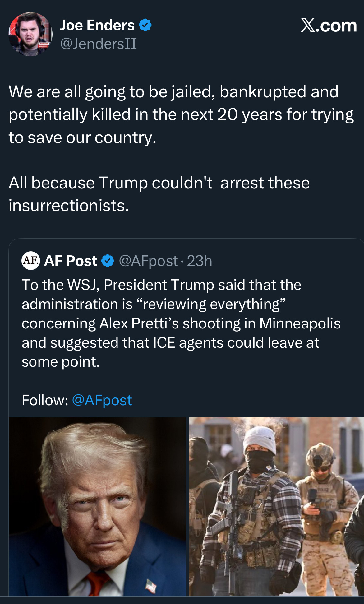Click the gray @AFpost handle in quote header
Screen dimensions: 364x604
(x=148, y=261)
